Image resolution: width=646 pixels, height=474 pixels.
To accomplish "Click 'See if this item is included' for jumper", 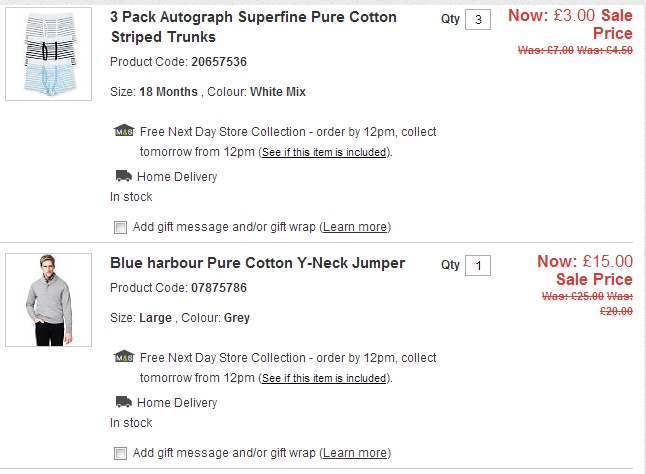I will (324, 379).
